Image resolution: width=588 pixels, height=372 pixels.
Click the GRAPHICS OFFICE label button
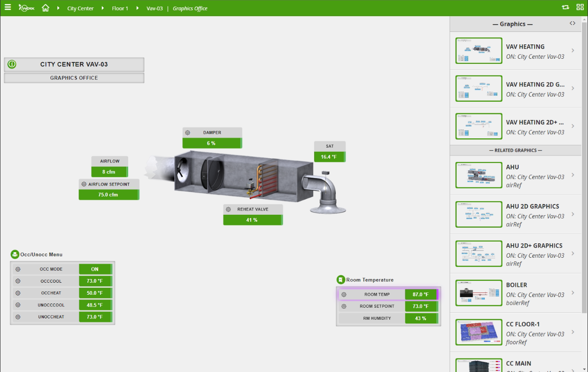click(x=74, y=78)
